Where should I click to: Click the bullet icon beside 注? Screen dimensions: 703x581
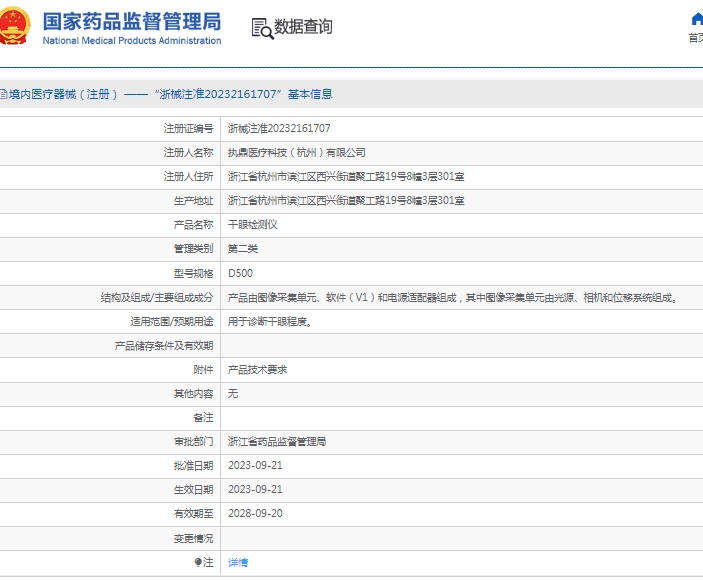(x=198, y=562)
